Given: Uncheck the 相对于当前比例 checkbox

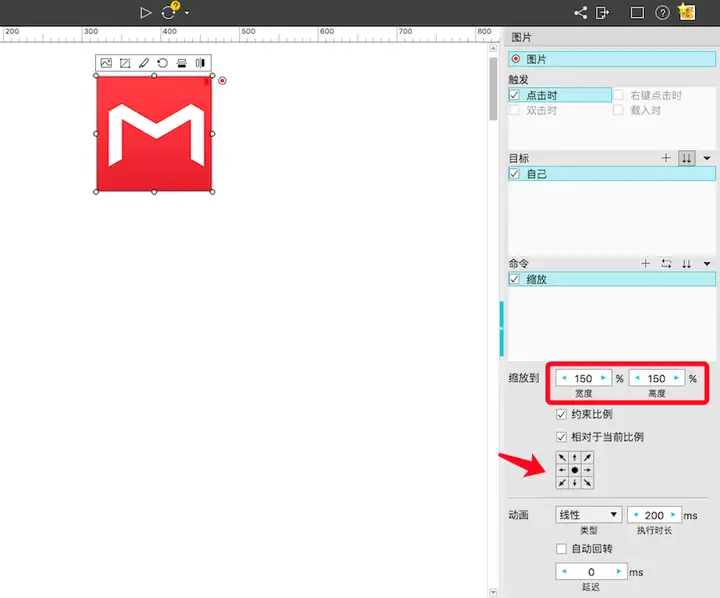Looking at the screenshot, I should (561, 437).
